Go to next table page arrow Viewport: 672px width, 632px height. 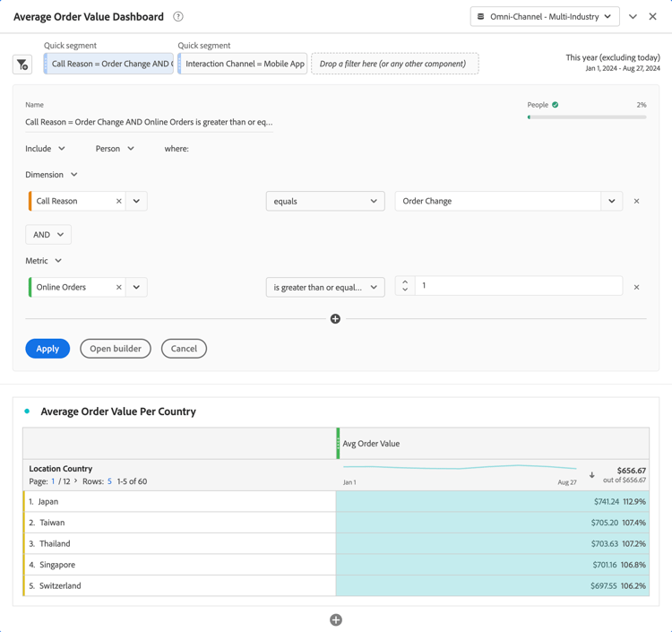pos(76,481)
